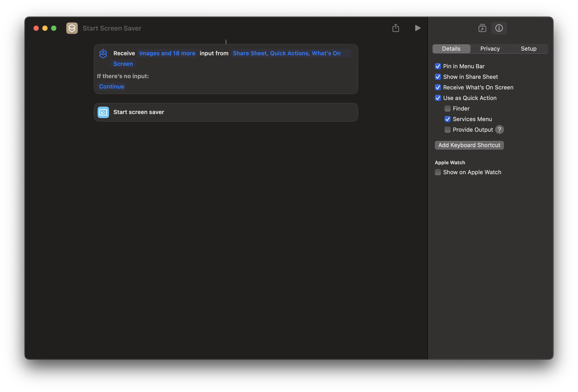The width and height of the screenshot is (578, 392).
Task: Open the Action Library panel icon
Action: (x=482, y=28)
